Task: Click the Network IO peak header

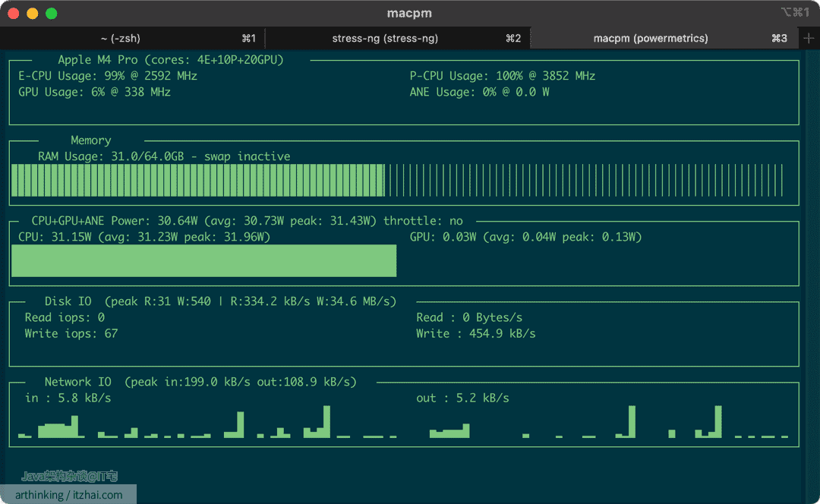Action: (x=200, y=382)
